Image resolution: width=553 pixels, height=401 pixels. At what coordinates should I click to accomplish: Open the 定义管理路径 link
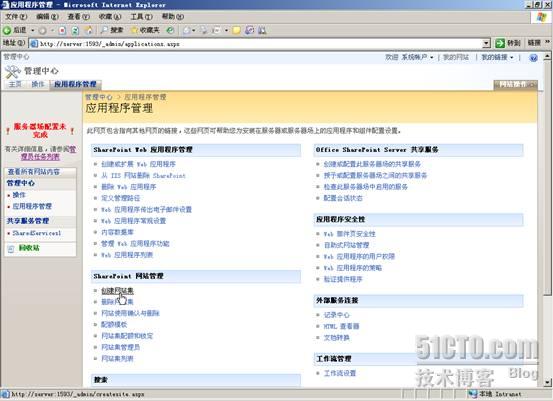coord(121,198)
